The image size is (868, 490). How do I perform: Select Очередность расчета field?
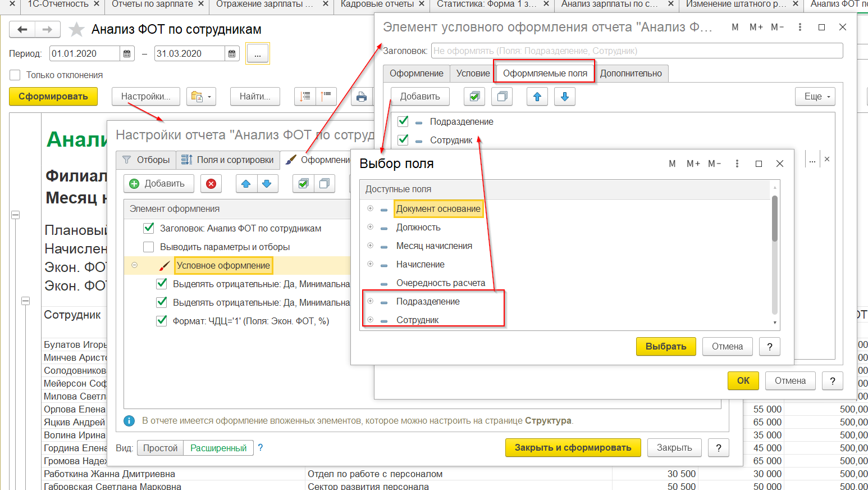tap(441, 283)
